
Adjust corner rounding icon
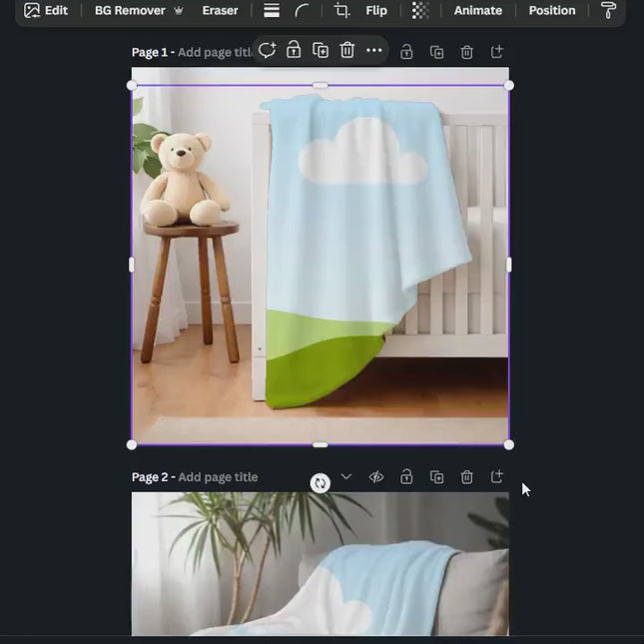tap(302, 10)
